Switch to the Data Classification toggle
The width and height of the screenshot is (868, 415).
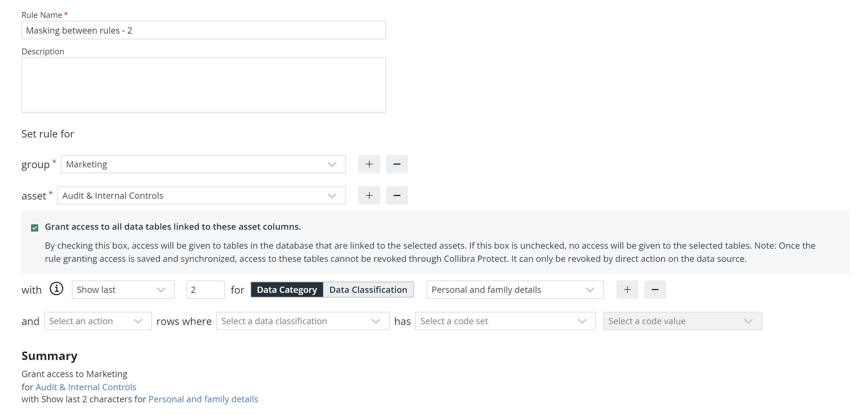pos(368,290)
